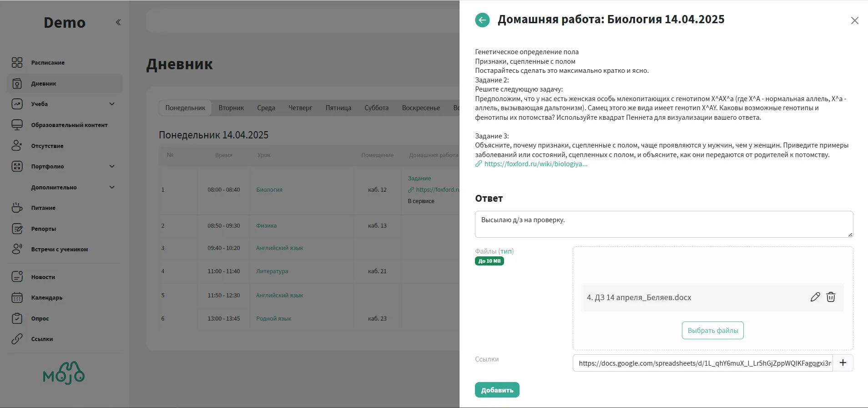
Task: Click the Выбрать файлы button
Action: tap(712, 331)
